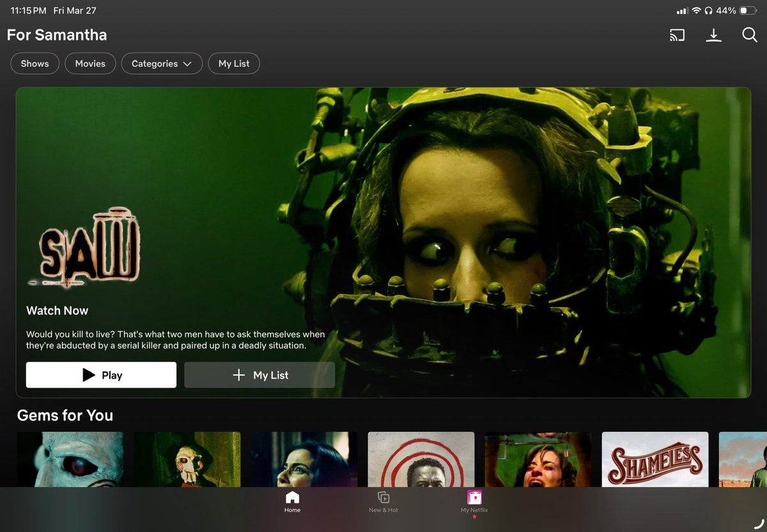
Task: Tap the 11:15 PM clock
Action: point(27,11)
